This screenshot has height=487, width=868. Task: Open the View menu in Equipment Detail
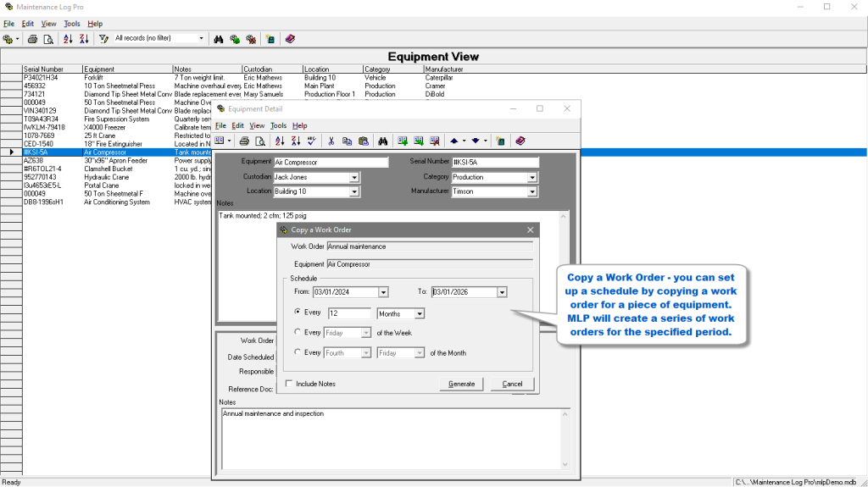click(257, 125)
